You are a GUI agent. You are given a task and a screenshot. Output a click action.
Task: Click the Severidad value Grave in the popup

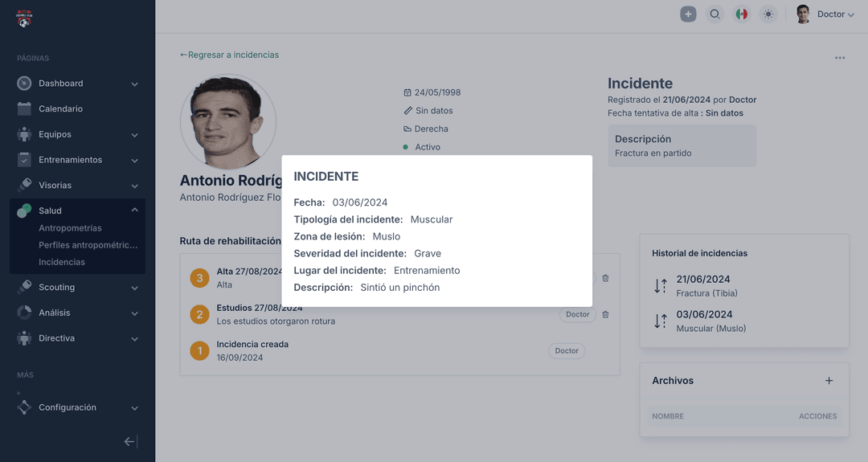click(428, 253)
